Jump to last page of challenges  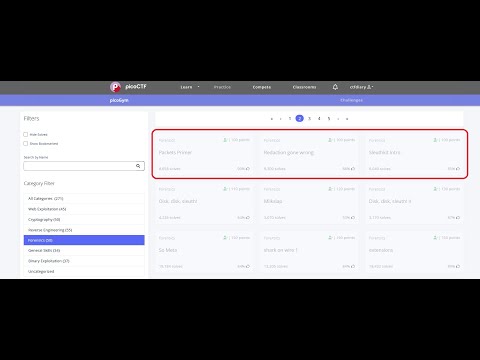pos(347,119)
